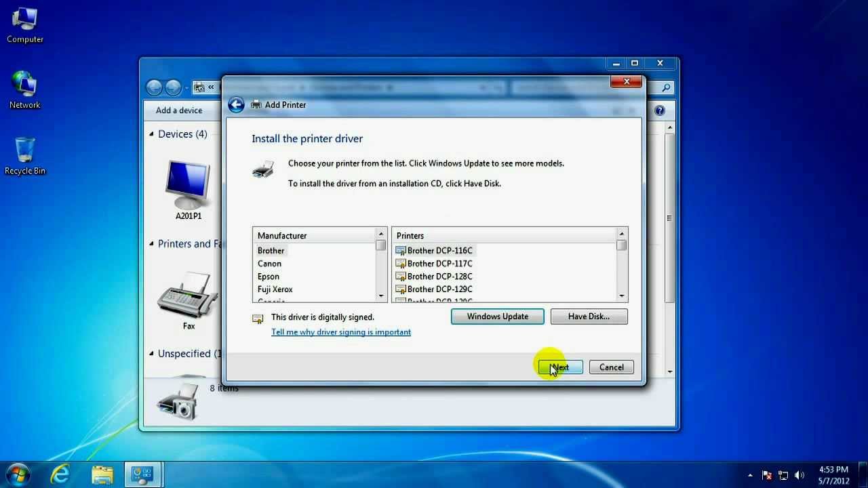868x488 pixels.
Task: Select Fuji Xerox in Manufacturer list
Action: [x=275, y=289]
